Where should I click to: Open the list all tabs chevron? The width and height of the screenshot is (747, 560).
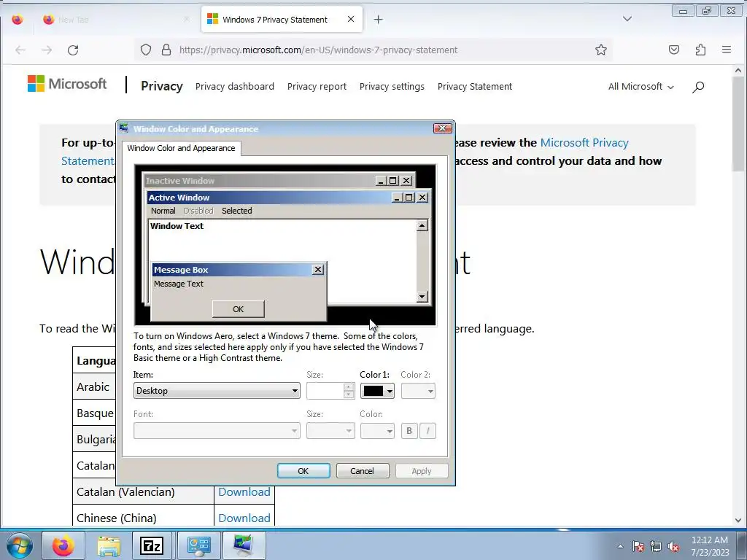627,19
